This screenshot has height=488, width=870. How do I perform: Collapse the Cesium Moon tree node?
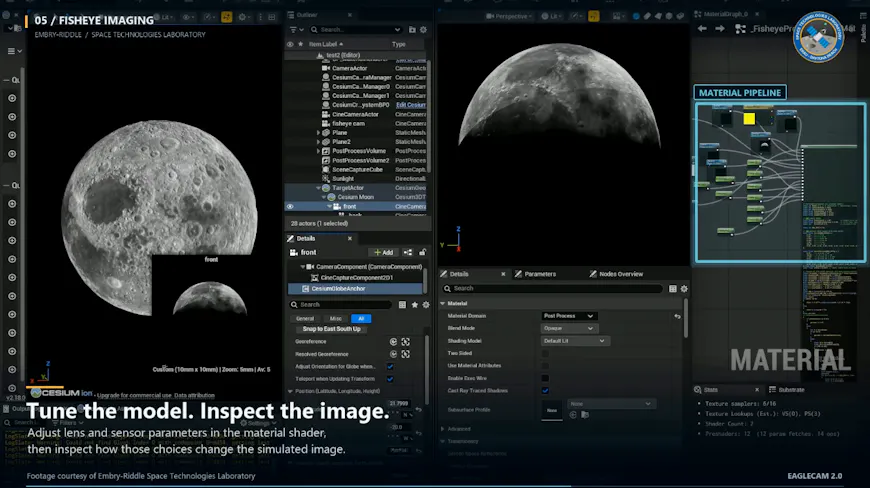point(324,197)
